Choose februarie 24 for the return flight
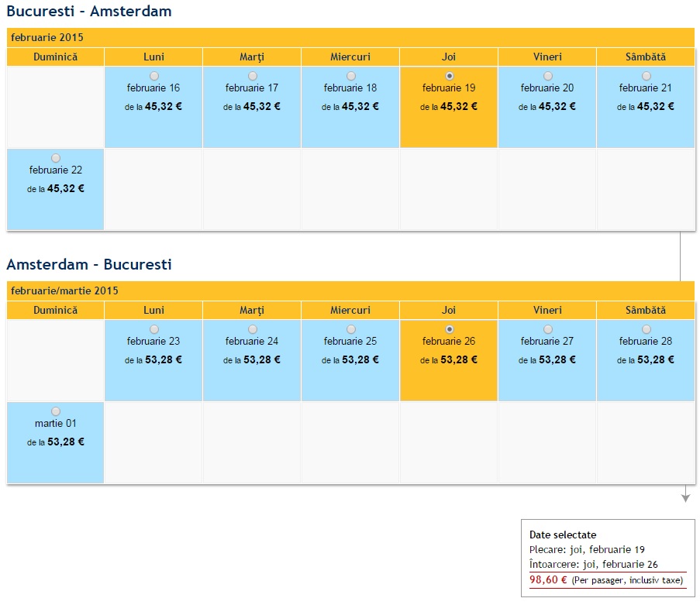 coord(253,329)
